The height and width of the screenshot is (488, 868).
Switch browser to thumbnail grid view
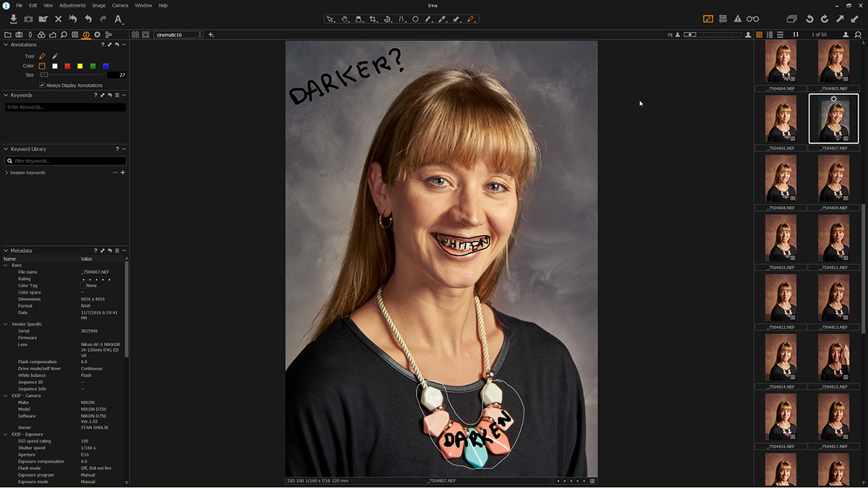(759, 34)
